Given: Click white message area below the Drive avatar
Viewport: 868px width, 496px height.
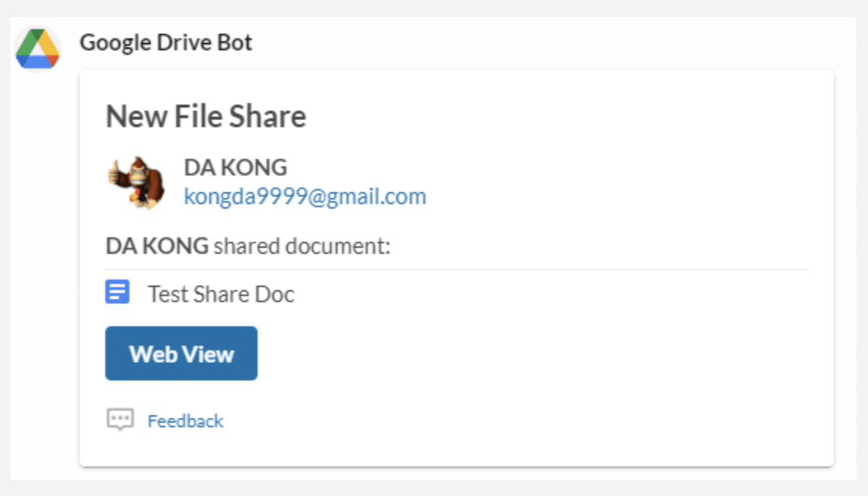Looking at the screenshot, I should coord(43,266).
